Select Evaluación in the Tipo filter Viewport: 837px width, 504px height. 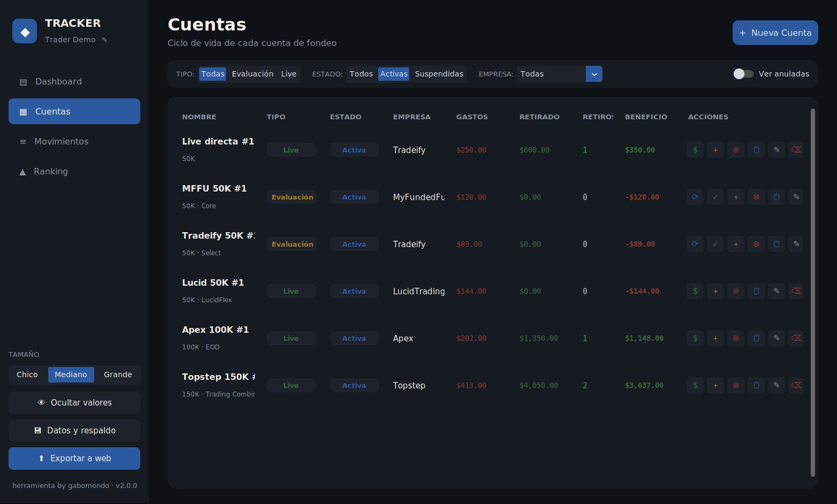(253, 74)
